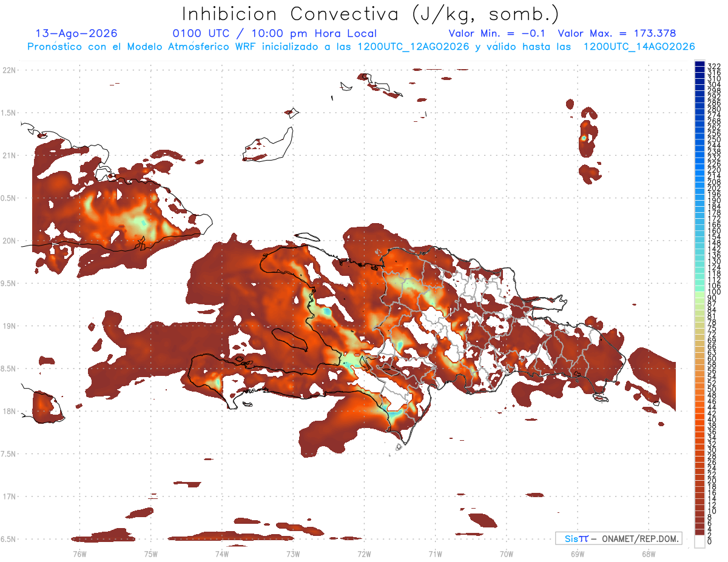Click the 17N latitude label
This screenshot has height=562, width=728.
click(9, 497)
